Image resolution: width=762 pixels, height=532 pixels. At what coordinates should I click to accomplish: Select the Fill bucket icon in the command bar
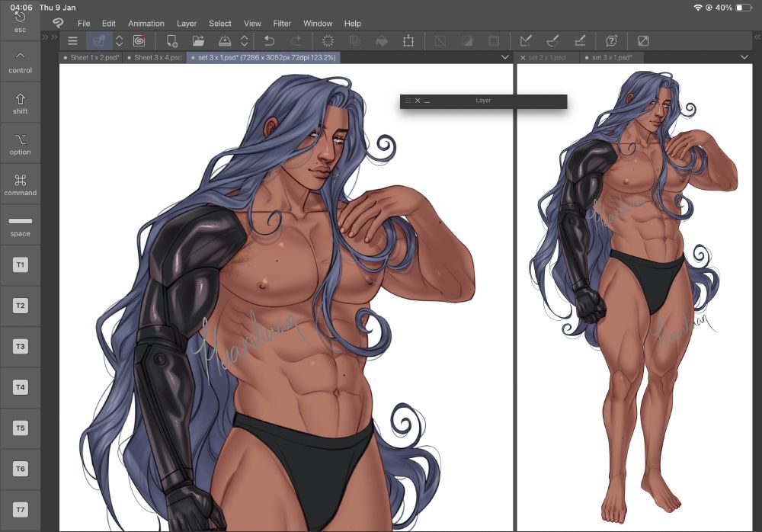point(382,41)
